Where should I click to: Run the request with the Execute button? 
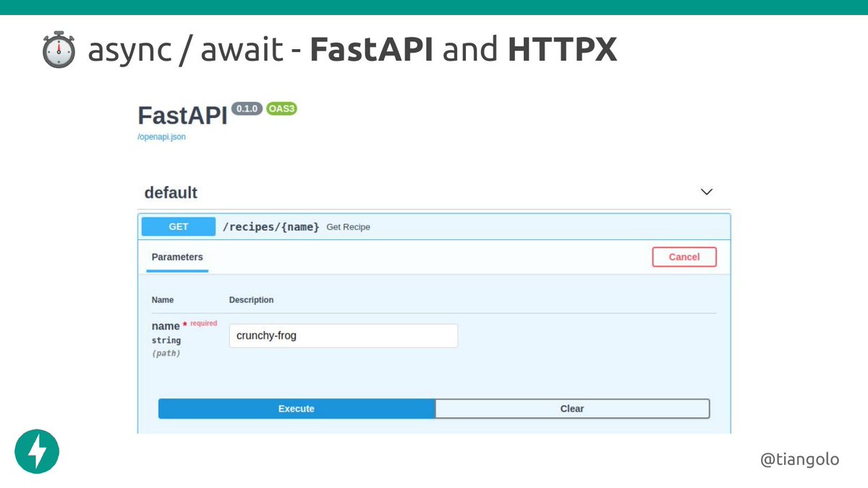coord(297,408)
